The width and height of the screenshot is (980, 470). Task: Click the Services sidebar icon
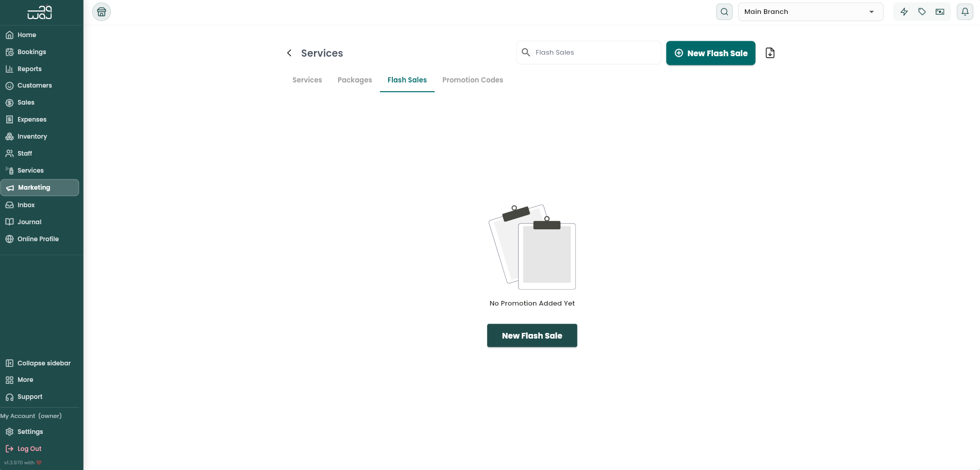pyautogui.click(x=9, y=171)
